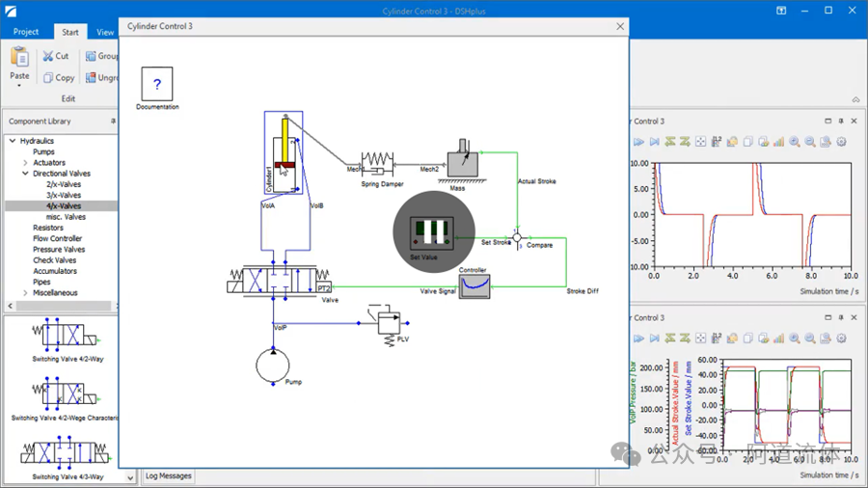The width and height of the screenshot is (868, 488).
Task: Click the Cut scissors icon
Action: [x=48, y=56]
